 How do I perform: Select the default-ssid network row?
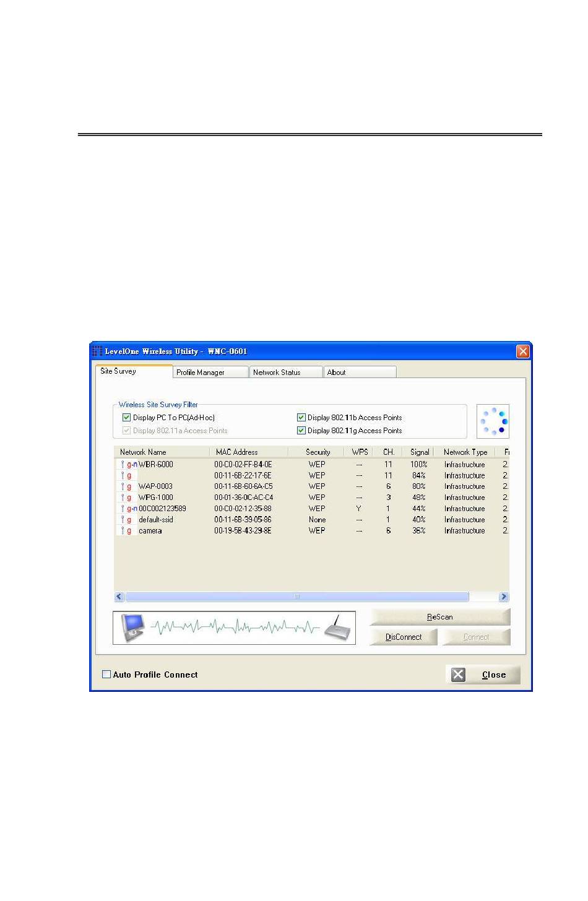click(x=312, y=520)
